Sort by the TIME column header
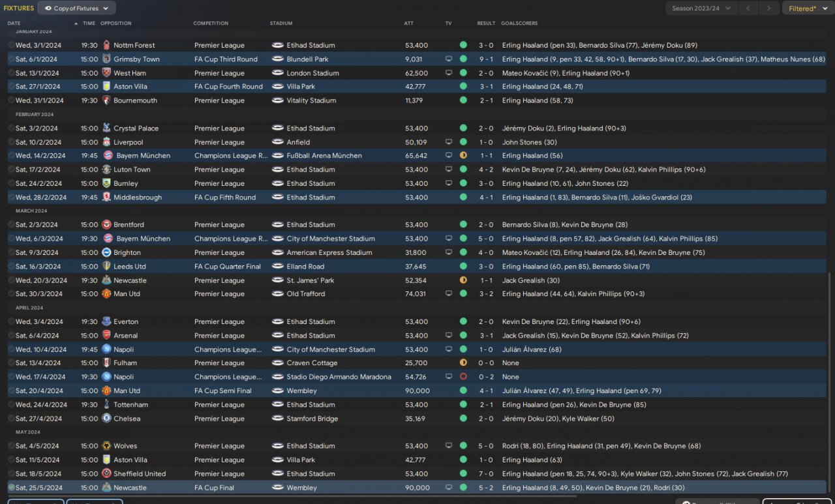 (89, 23)
